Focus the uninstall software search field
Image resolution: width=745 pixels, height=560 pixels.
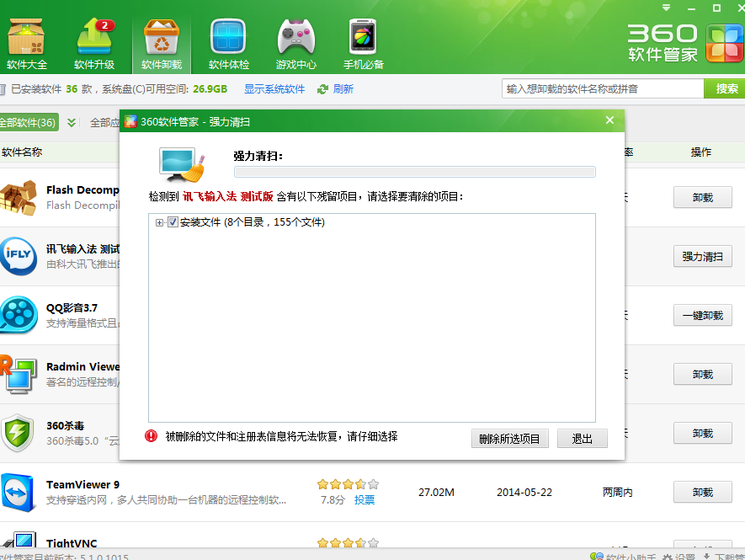point(603,89)
